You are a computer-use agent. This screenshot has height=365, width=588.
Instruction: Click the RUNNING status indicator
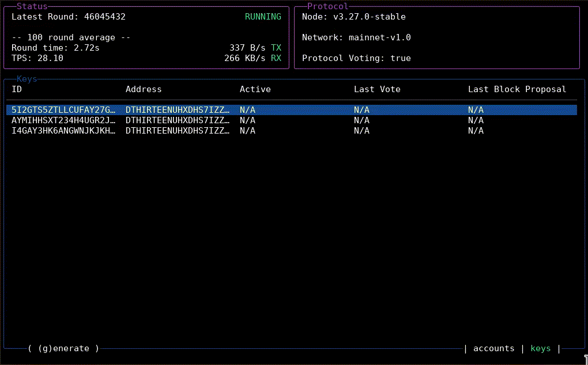[263, 17]
